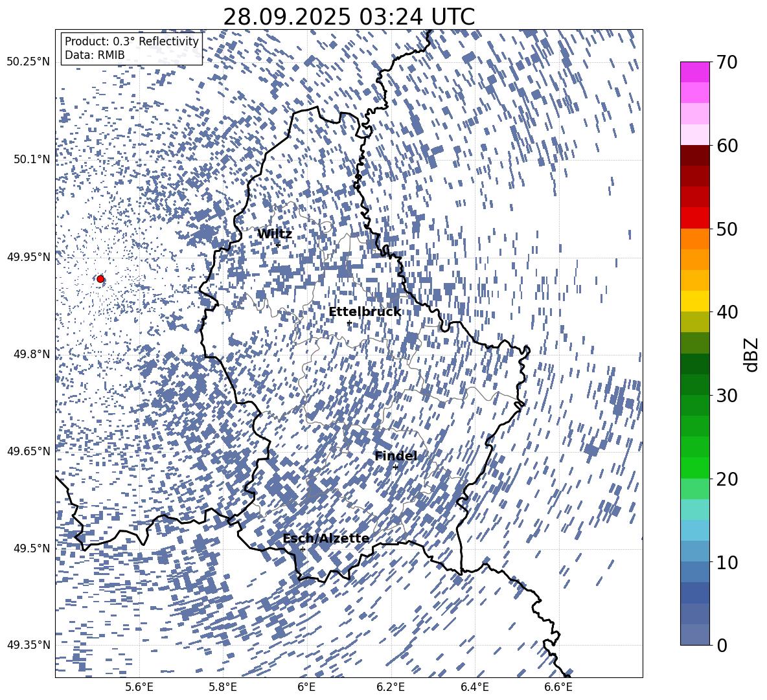Screen dimensions: 767x700
Task: Click the Esch/Alzette city label
Action: click(x=326, y=539)
